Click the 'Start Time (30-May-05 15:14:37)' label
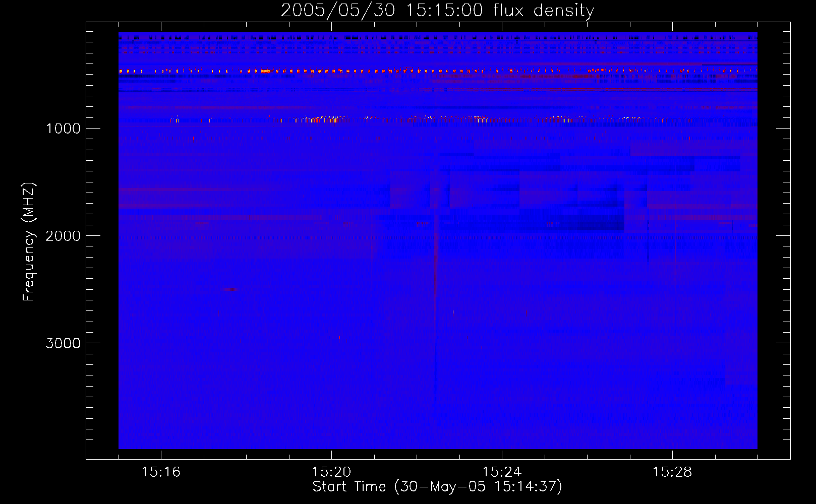The width and height of the screenshot is (816, 504). [437, 487]
